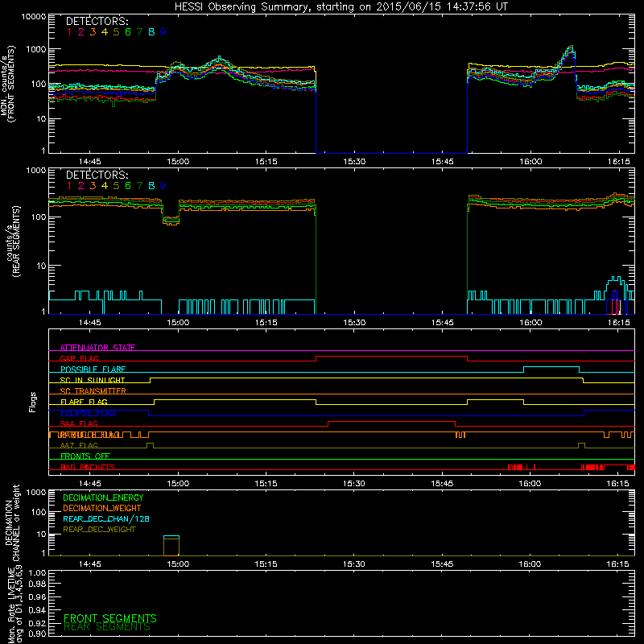Select the POSSIBLE FLARE flag label
This screenshot has width=644, height=644.
point(93,369)
